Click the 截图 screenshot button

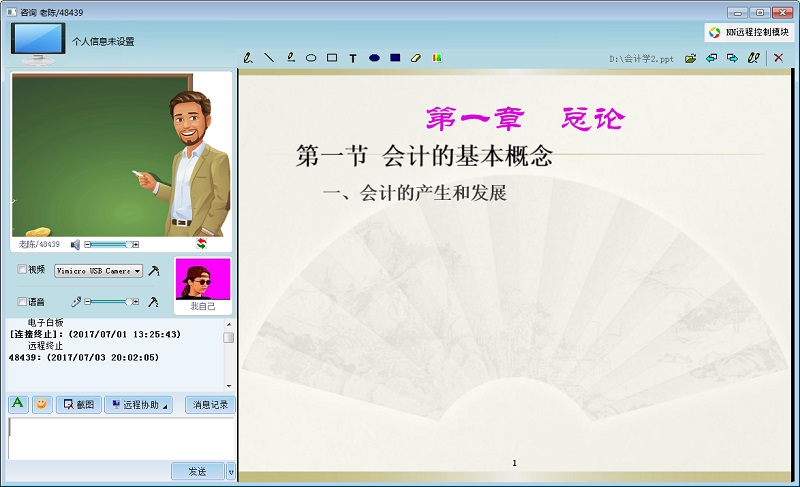(x=79, y=404)
